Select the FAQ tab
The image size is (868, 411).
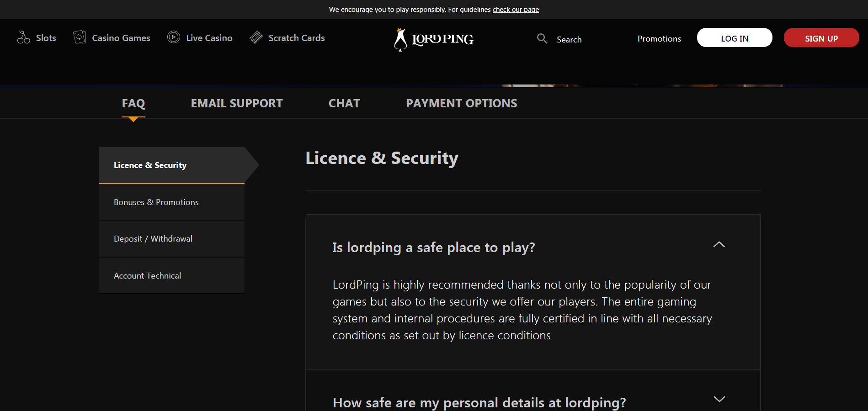[133, 104]
